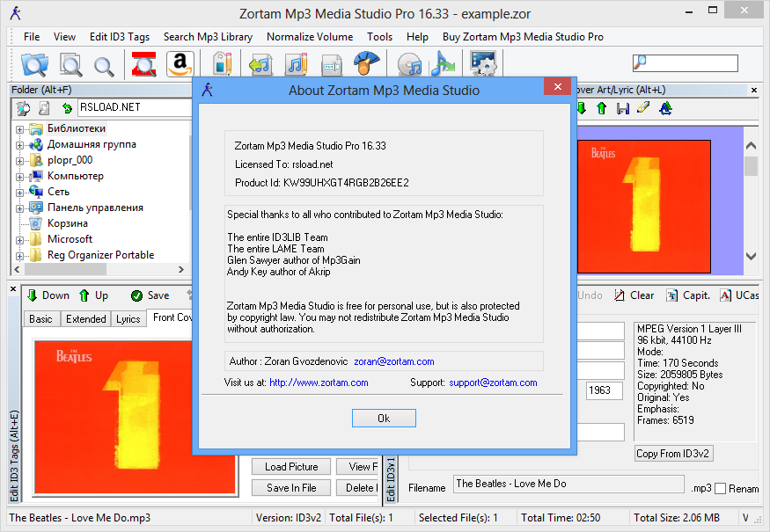
Task: Open Buy Zortam Mp3 Media Studio Pro menu
Action: click(523, 37)
